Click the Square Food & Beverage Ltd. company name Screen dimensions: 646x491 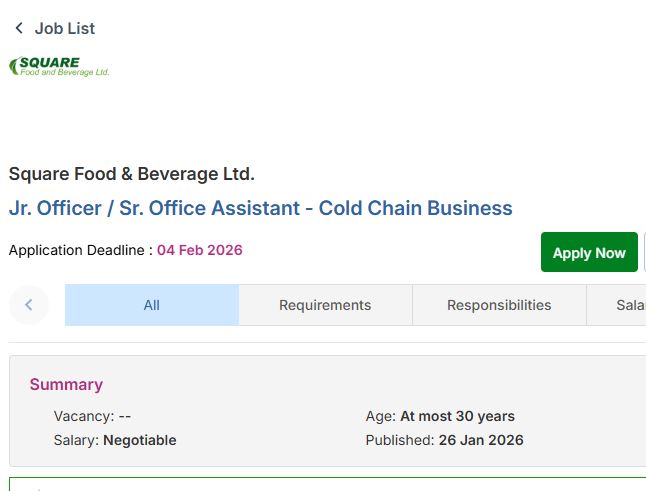pos(132,174)
